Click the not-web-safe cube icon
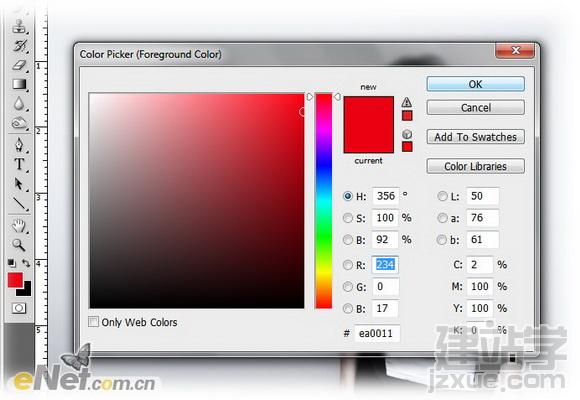580x400 pixels. 407,134
